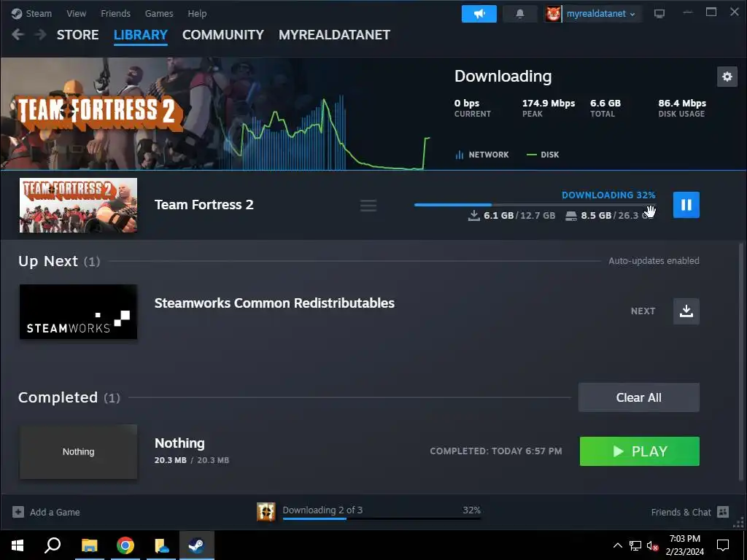Switch to Big Picture mode monitor icon

[659, 13]
